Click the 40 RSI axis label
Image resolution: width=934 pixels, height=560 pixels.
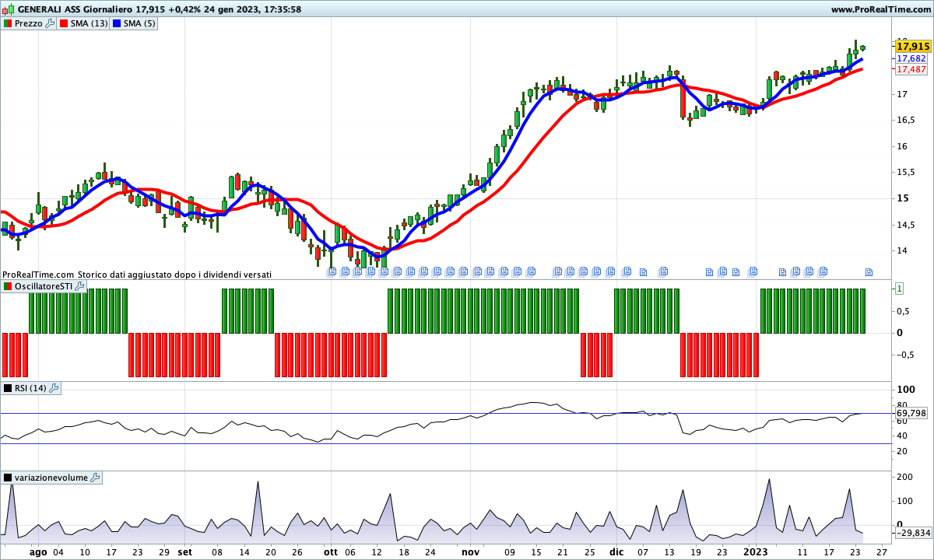click(x=902, y=436)
